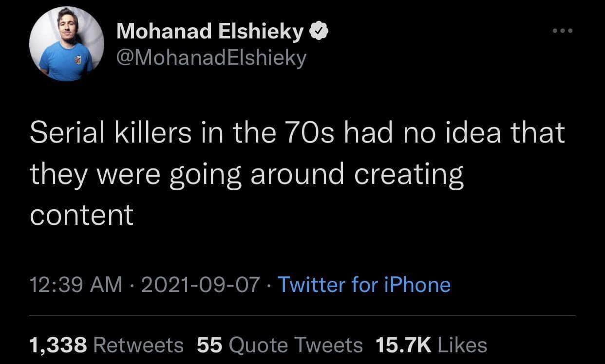Viewport: 605px width, 364px height.
Task: View the Quote Tweets list
Action: (x=295, y=345)
